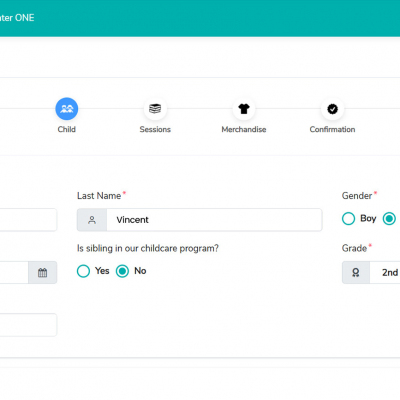Click the award icon beside Grade
The width and height of the screenshot is (400, 400).
click(356, 272)
